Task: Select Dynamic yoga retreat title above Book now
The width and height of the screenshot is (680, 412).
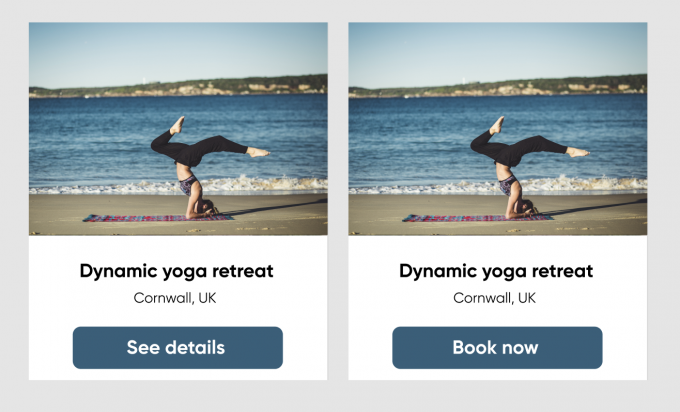Action: tap(496, 271)
